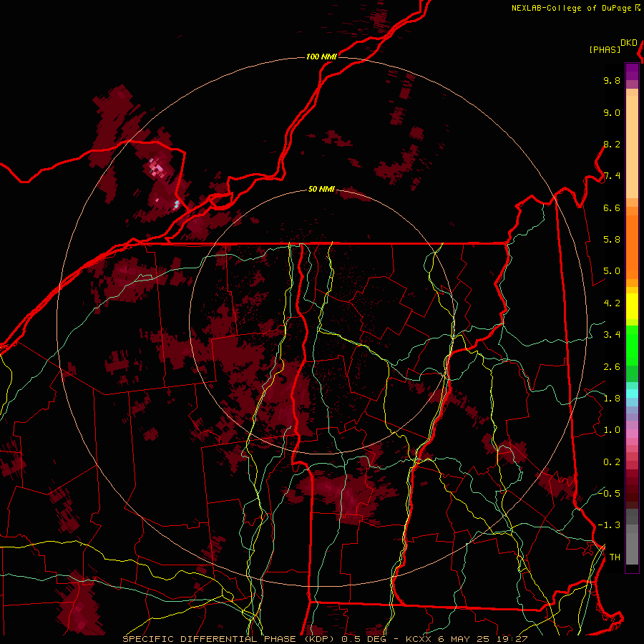644x644 pixels.
Task: Click the 8.2 value on color scale
Action: pos(612,144)
